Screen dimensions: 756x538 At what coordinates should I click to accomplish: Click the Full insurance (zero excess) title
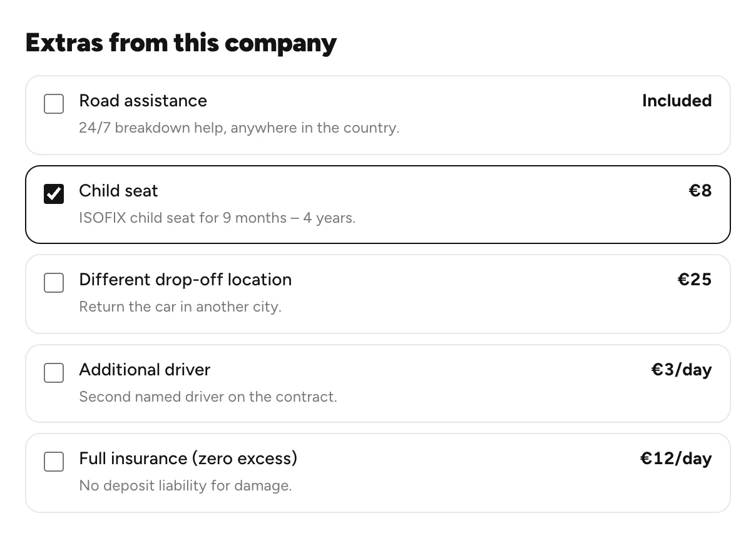188,459
